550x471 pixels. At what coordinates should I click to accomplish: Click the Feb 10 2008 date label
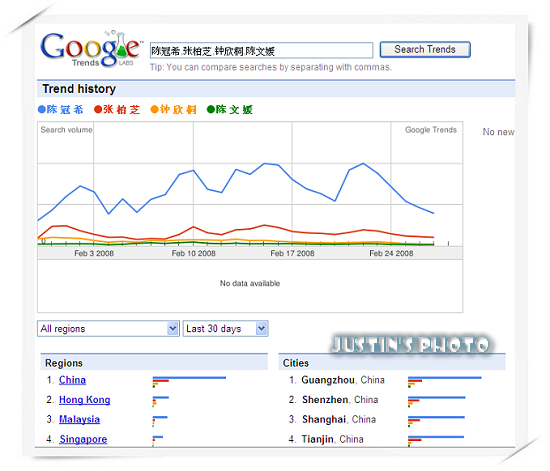tap(193, 253)
